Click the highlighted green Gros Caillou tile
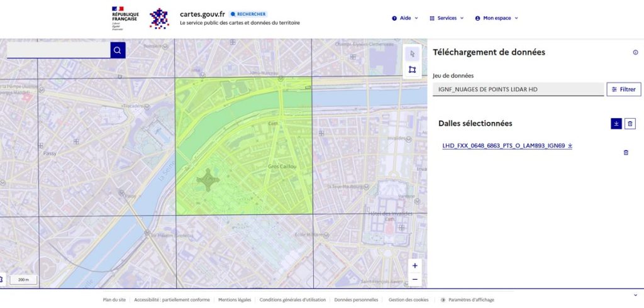The image size is (644, 308). (x=243, y=146)
